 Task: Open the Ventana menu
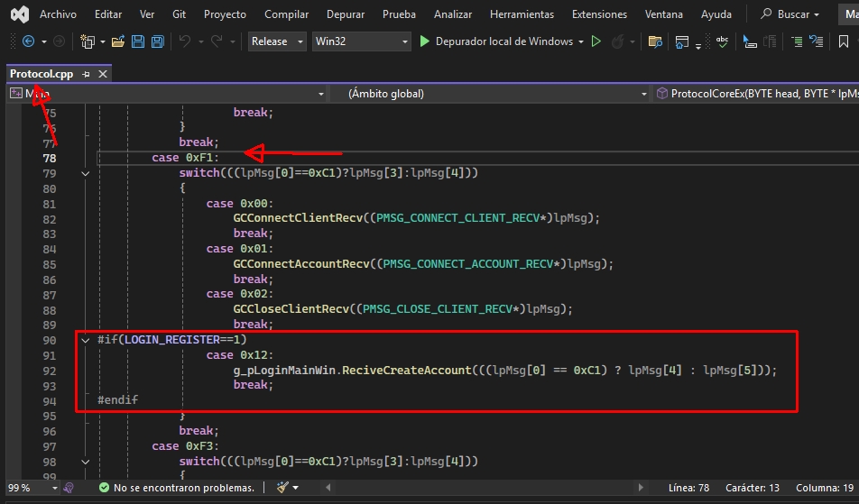(x=663, y=14)
